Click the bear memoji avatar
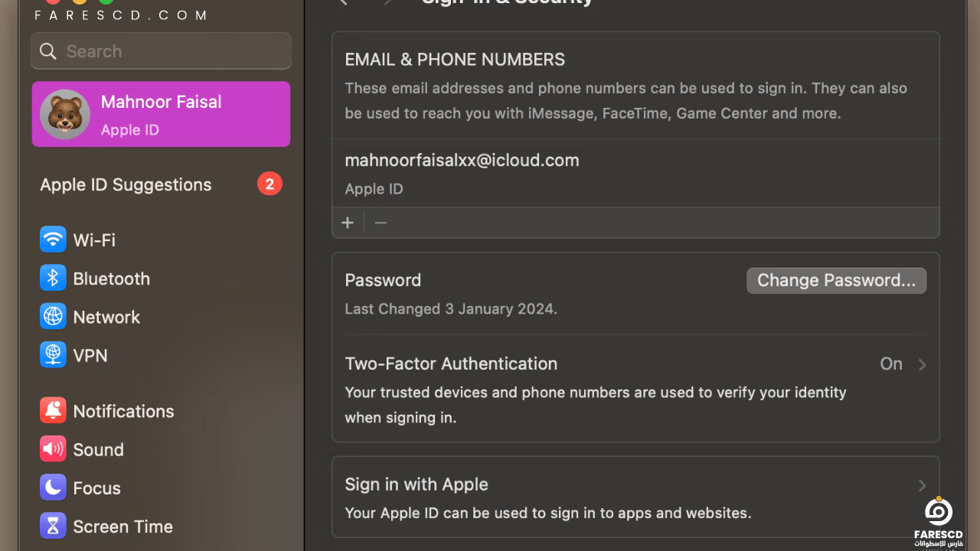 click(65, 114)
